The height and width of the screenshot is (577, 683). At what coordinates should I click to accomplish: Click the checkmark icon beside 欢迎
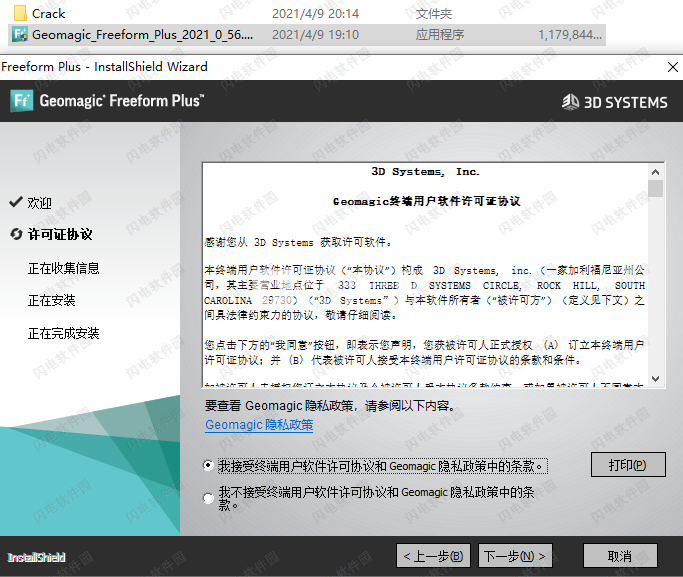[x=16, y=202]
